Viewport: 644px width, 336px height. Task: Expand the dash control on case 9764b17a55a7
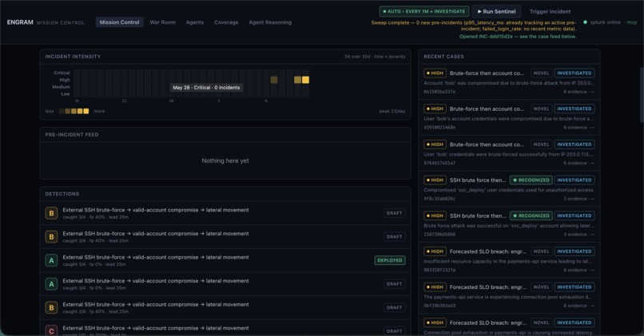592,164
